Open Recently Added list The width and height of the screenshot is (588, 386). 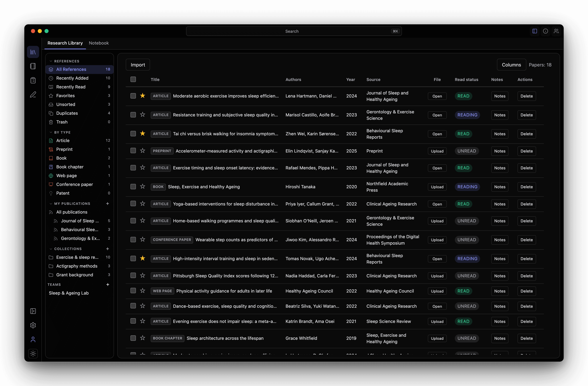pos(80,78)
